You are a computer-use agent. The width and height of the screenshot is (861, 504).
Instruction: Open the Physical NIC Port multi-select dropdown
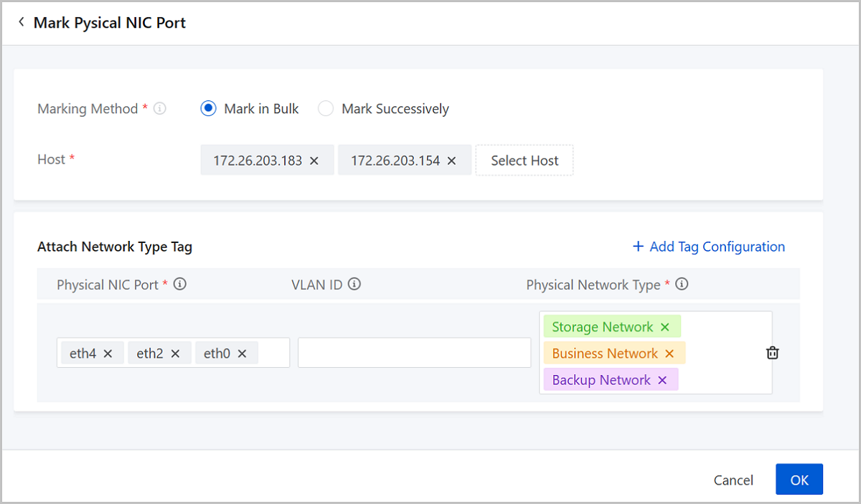click(273, 353)
